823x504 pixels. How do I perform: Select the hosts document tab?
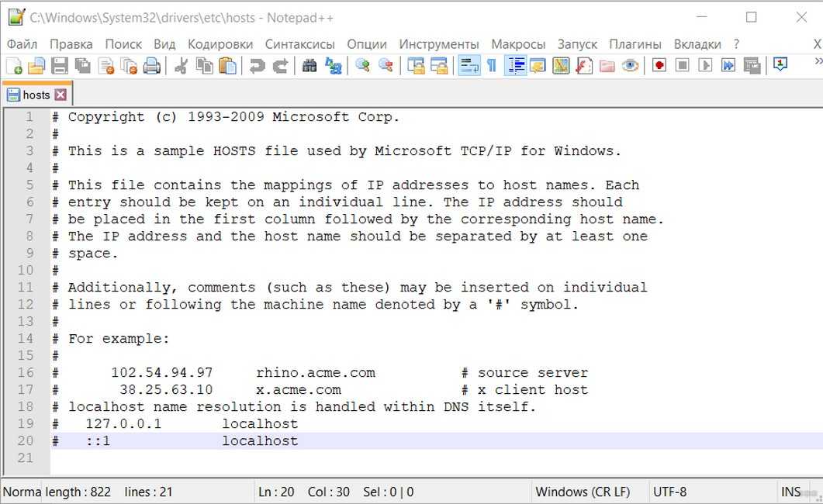click(35, 95)
